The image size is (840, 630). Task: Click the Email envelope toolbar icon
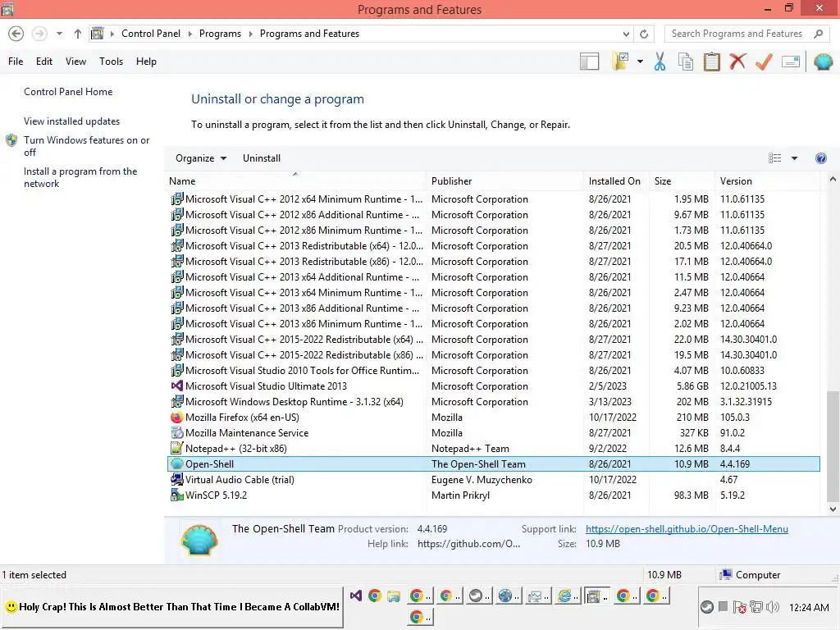(791, 62)
